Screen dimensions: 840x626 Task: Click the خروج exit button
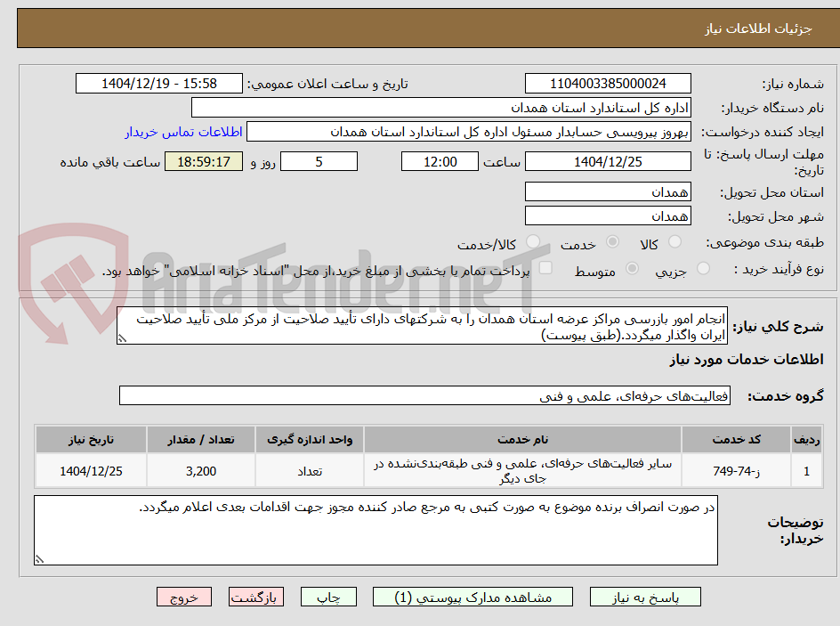click(x=183, y=597)
